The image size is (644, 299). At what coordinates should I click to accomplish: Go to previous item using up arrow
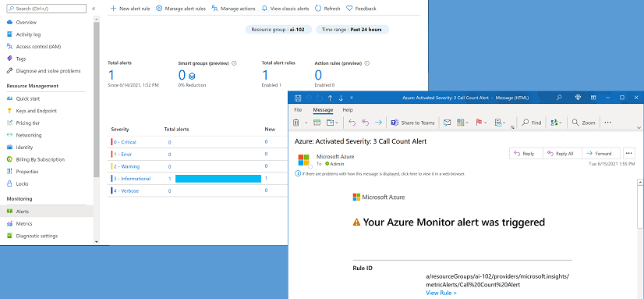coord(330,98)
